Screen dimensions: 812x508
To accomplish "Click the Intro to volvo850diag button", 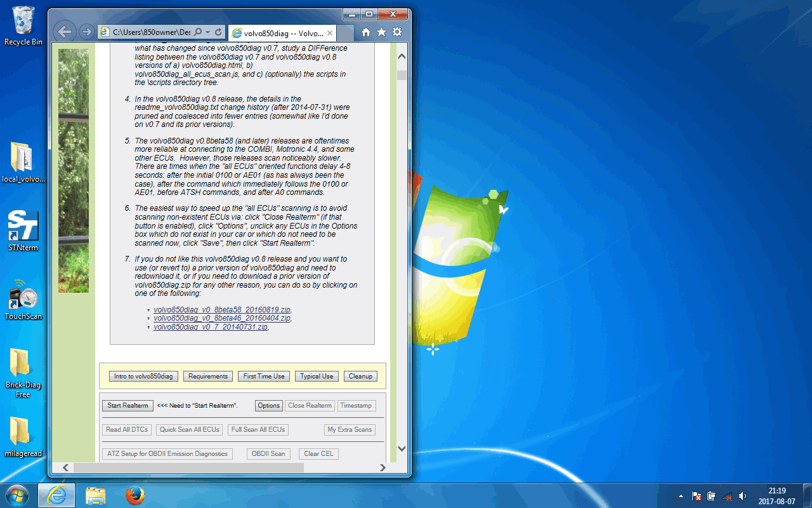I will [143, 377].
